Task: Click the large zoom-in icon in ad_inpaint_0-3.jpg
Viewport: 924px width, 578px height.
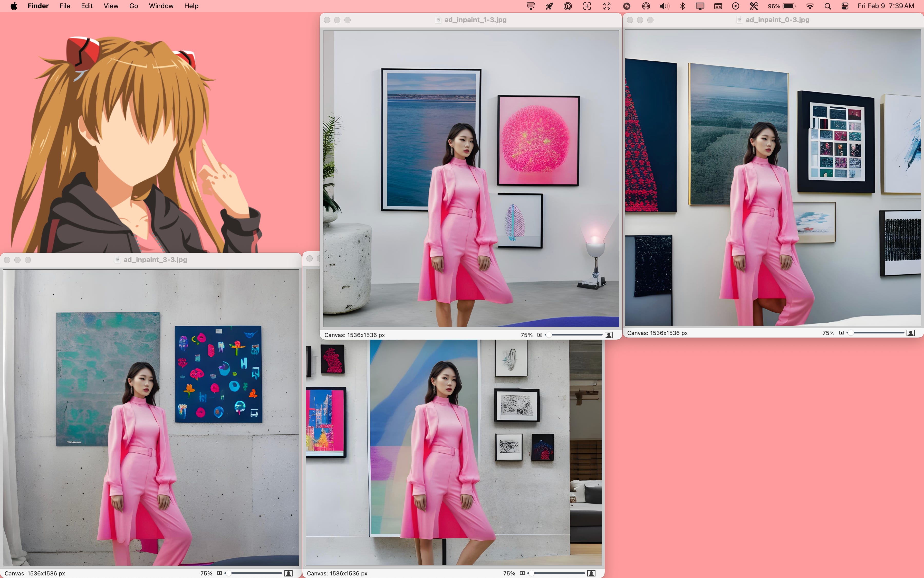Action: point(911,333)
